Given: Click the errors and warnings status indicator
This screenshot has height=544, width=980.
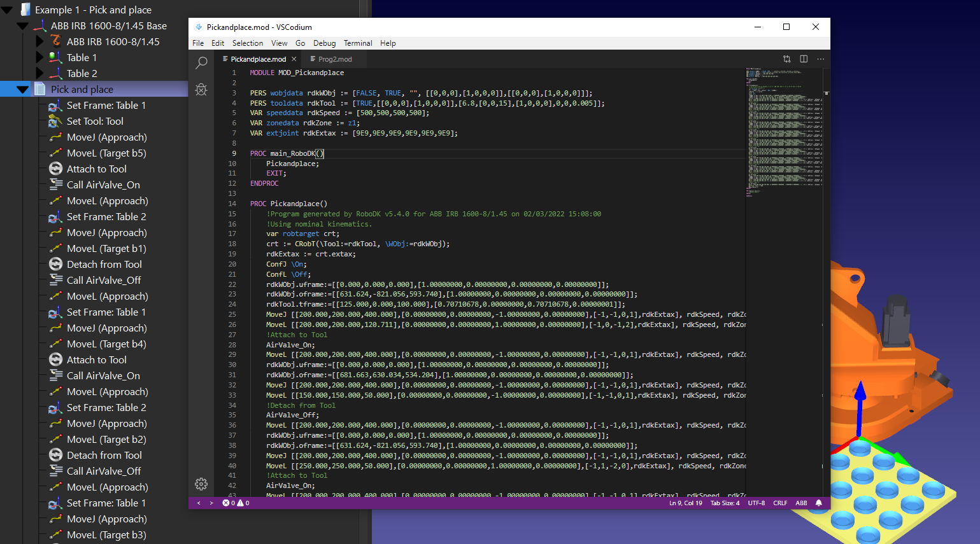Looking at the screenshot, I should coord(236,503).
